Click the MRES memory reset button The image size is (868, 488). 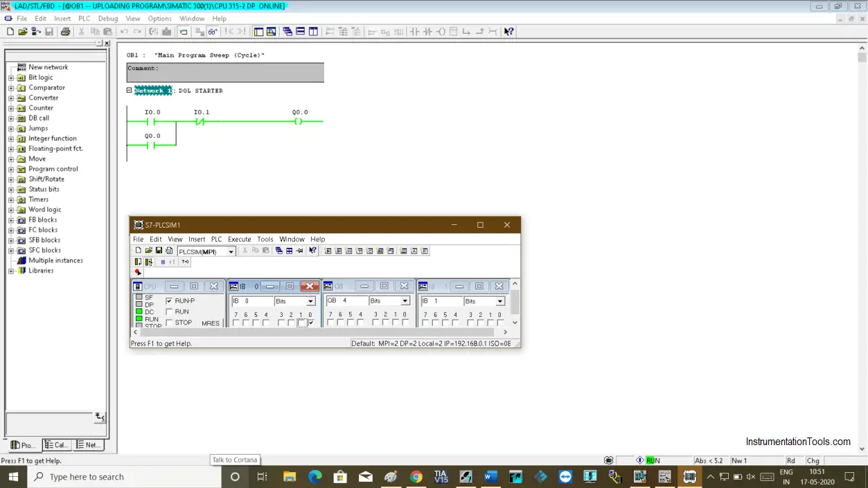pos(211,323)
